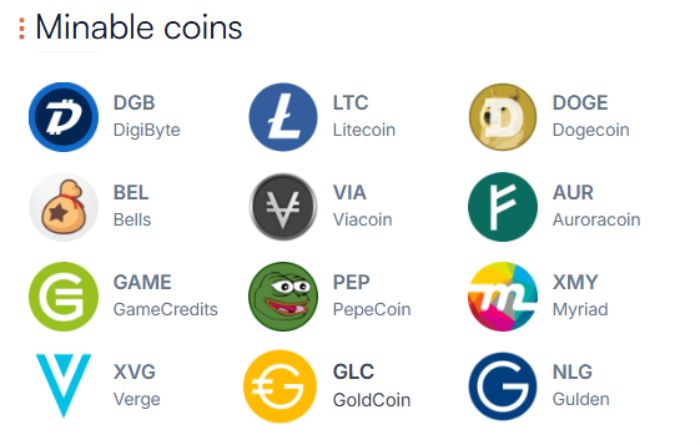Open the GoldCoin yellow icon
Viewport: 700px width, 445px height.
click(x=280, y=386)
